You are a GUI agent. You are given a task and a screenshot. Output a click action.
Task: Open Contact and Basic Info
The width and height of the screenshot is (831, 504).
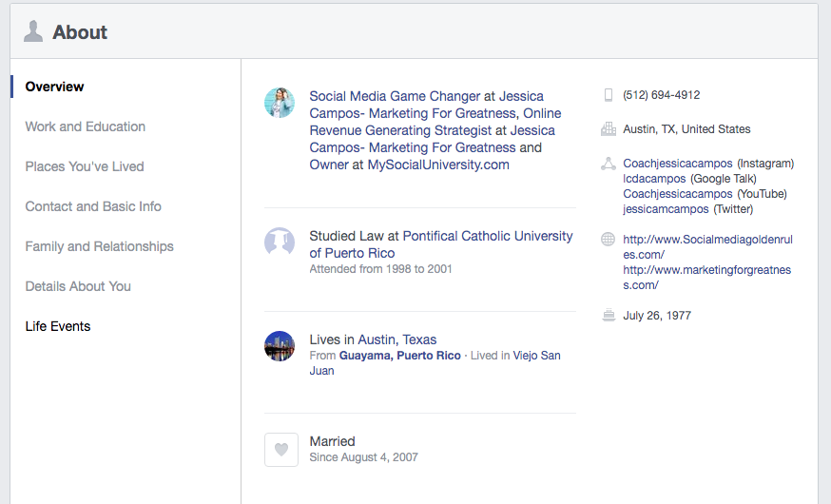(x=93, y=206)
